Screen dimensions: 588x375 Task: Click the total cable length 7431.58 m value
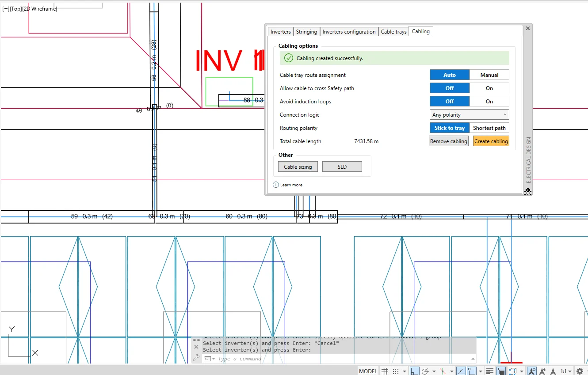click(x=367, y=141)
